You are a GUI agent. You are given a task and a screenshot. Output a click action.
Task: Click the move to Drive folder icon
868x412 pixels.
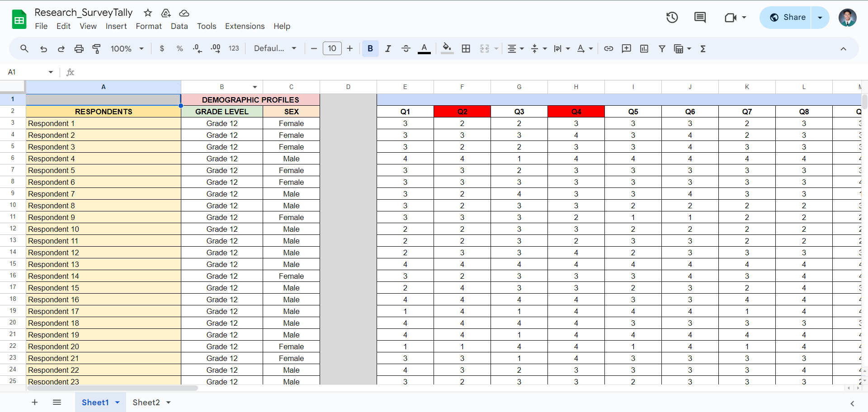[166, 13]
